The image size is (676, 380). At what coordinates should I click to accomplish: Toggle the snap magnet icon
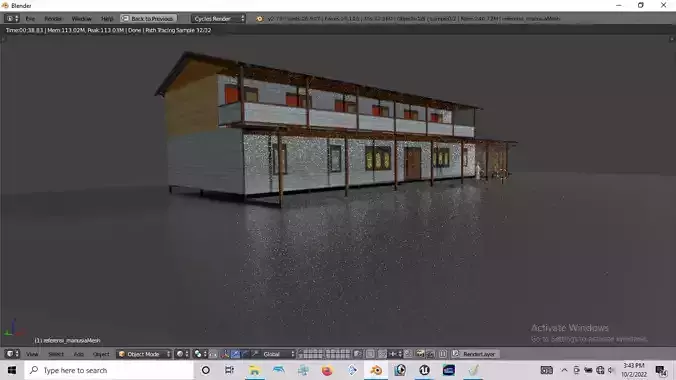point(382,354)
